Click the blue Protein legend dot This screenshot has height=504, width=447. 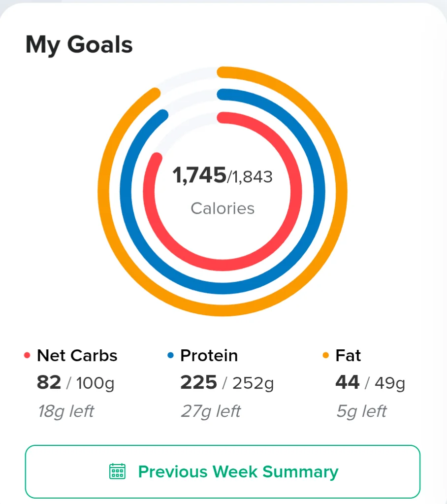[x=170, y=355]
